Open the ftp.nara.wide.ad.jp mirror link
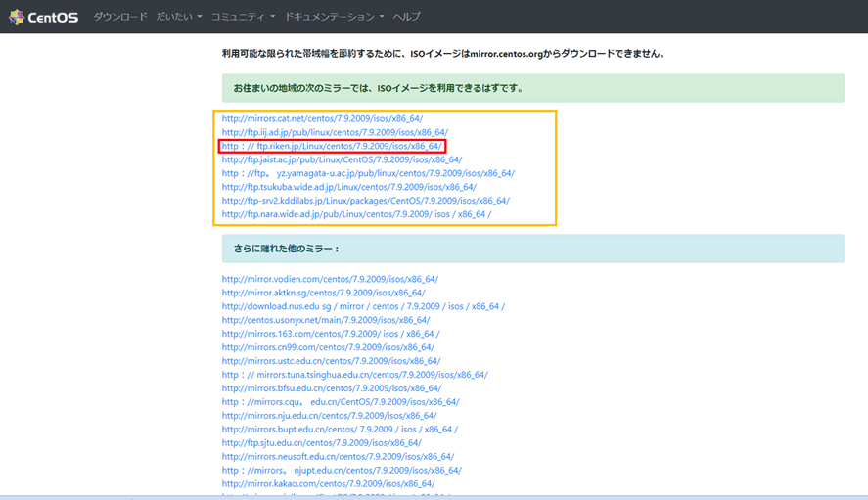 point(356,214)
